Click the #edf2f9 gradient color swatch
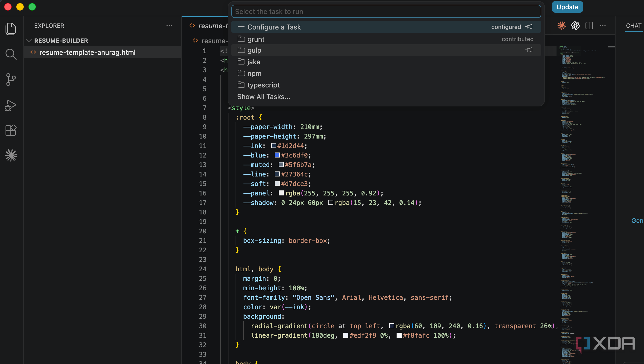 click(x=346, y=335)
